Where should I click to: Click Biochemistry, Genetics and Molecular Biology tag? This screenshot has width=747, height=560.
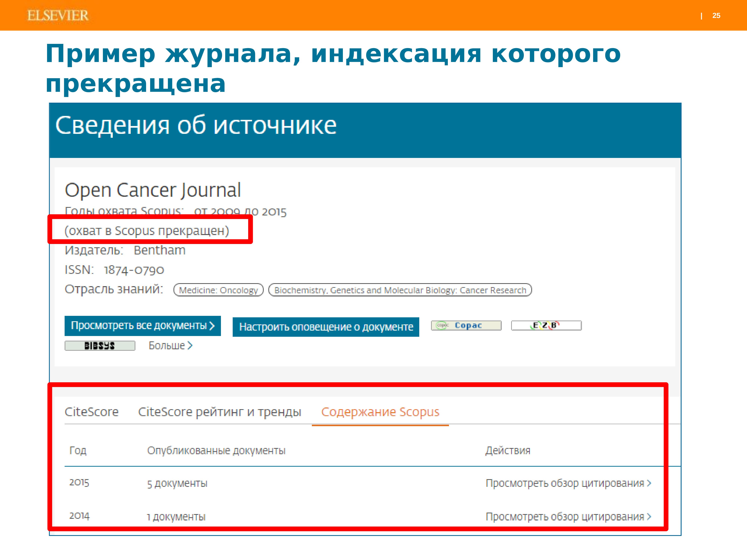400,290
